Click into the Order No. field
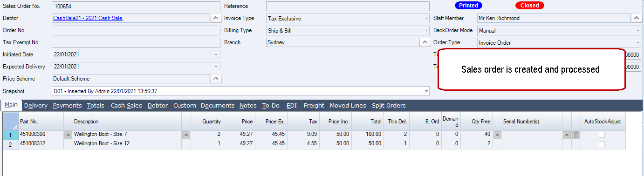The width and height of the screenshot is (644, 176). [x=136, y=31]
